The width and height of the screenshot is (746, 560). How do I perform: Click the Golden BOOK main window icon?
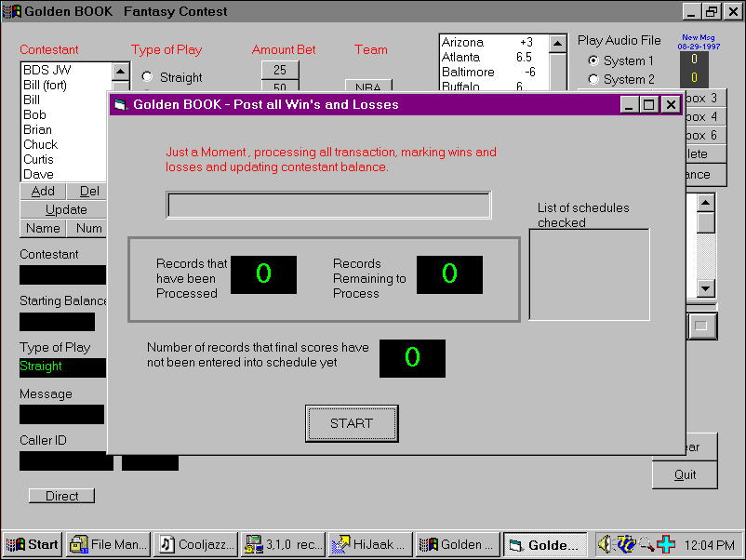pos(12,11)
